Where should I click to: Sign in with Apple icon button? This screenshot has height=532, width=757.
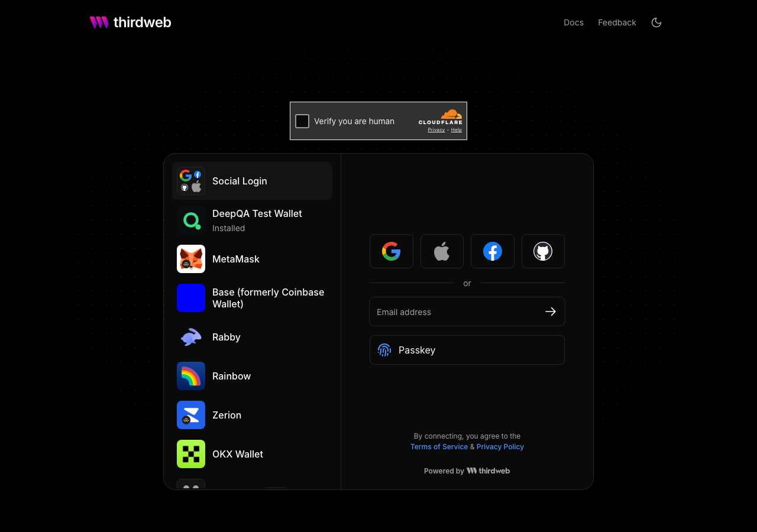pyautogui.click(x=442, y=251)
